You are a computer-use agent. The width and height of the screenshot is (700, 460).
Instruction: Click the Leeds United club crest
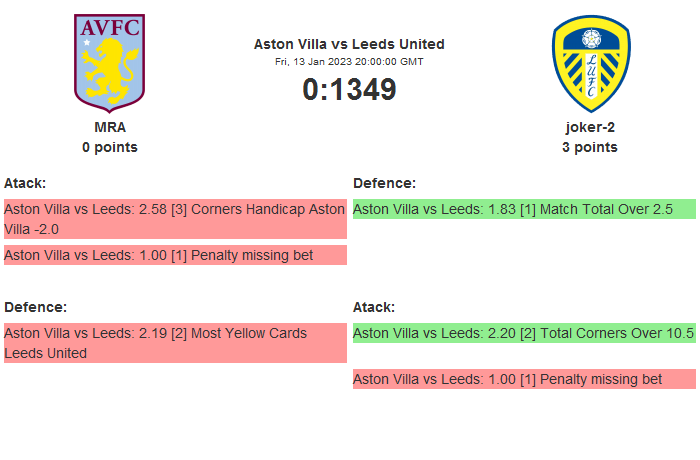tap(590, 62)
